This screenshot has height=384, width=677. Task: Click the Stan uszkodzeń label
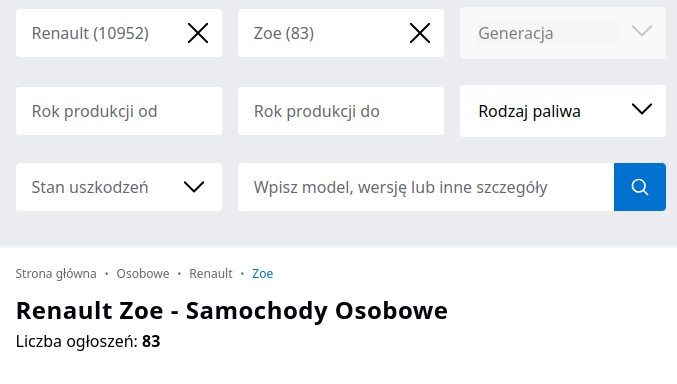pos(90,187)
